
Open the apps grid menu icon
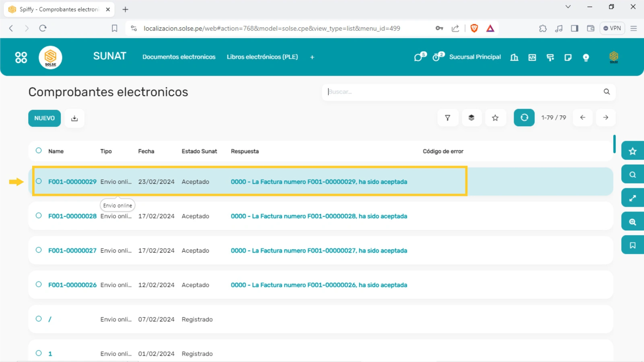[x=21, y=58]
